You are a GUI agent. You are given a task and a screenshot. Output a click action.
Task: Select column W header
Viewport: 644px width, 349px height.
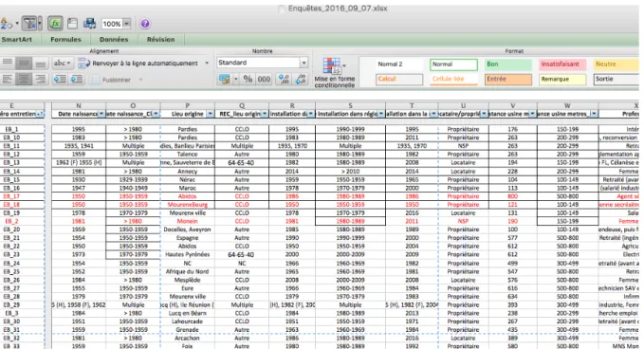pyautogui.click(x=567, y=106)
